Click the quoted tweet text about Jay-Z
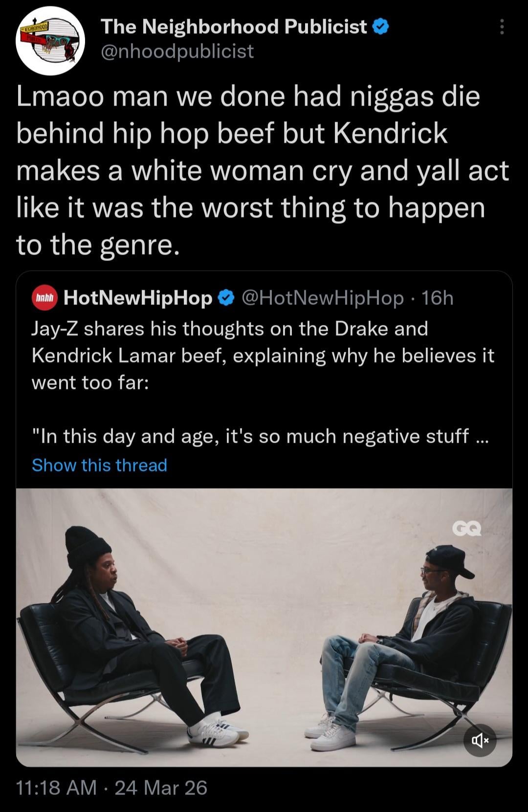 [x=263, y=356]
